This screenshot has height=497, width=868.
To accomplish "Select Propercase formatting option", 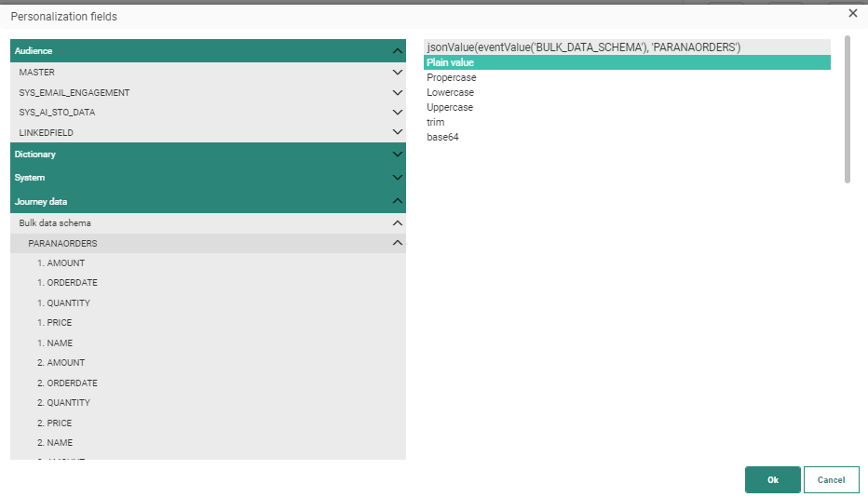I will (x=452, y=78).
